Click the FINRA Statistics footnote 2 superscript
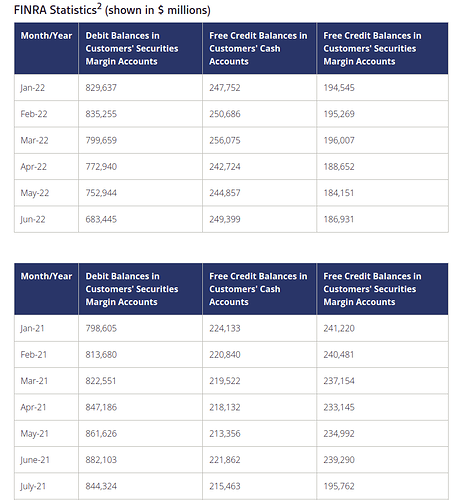Viewport: 462px width, 500px height. [99, 6]
